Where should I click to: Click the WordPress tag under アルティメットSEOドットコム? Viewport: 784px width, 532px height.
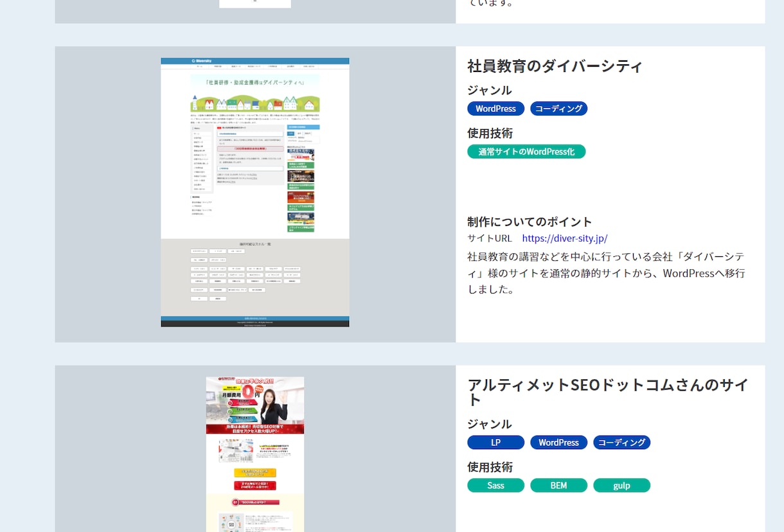coord(558,443)
